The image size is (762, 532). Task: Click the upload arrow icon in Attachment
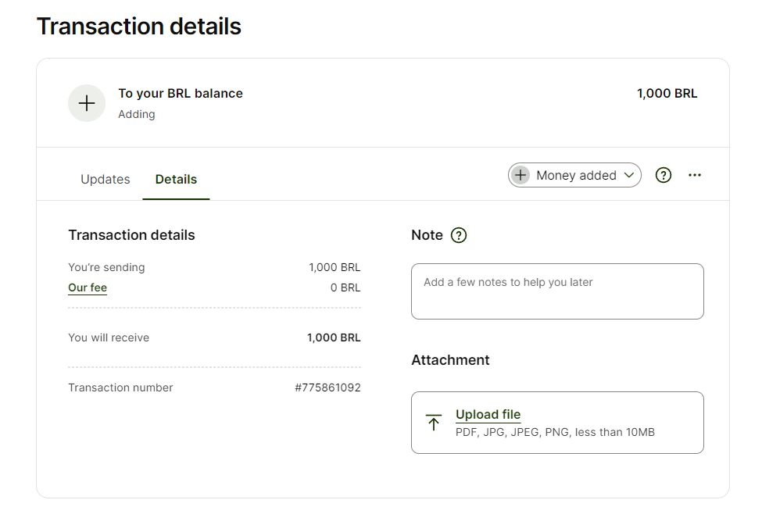(434, 423)
